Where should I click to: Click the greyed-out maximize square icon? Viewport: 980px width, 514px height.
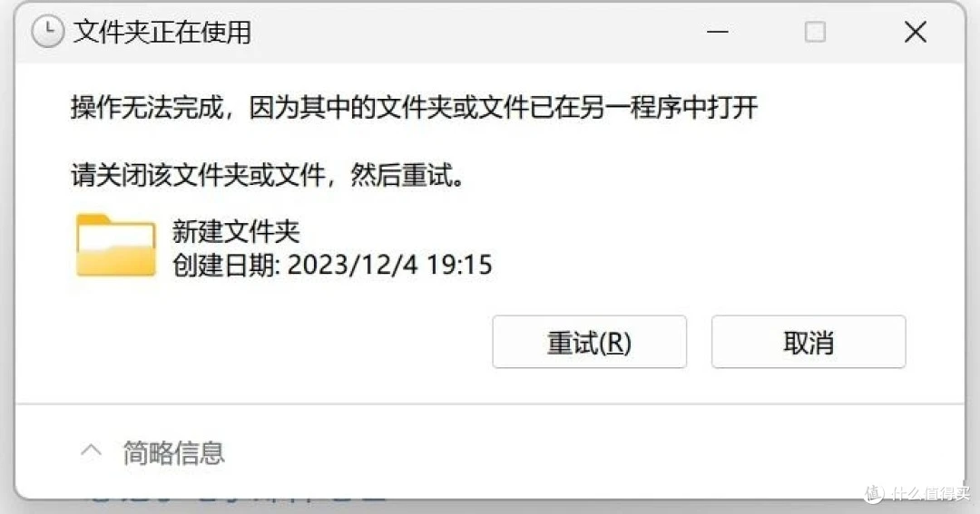[815, 32]
